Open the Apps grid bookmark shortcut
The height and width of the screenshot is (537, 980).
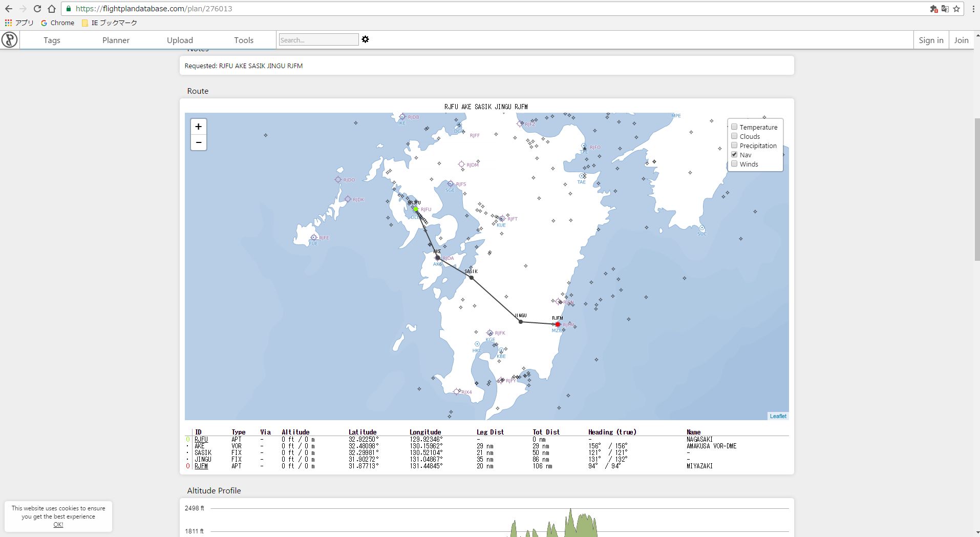point(19,23)
